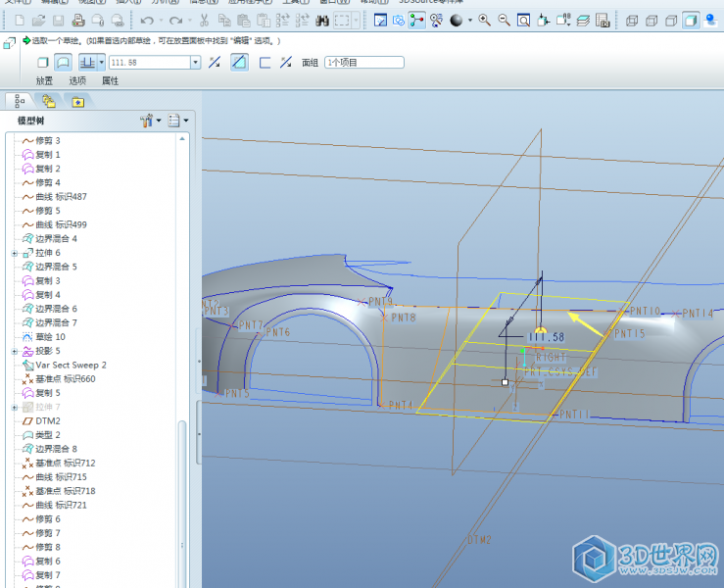Zoom out using the magnifier minus icon

click(x=504, y=21)
